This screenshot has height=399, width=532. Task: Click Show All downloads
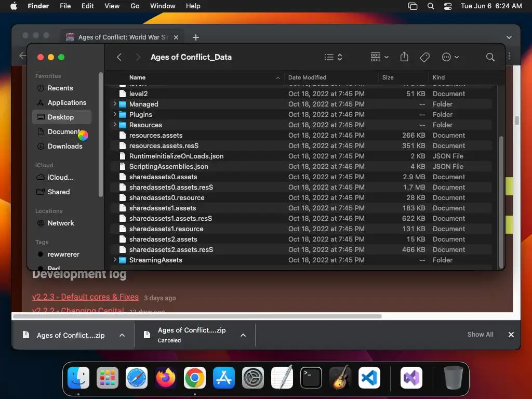pos(481,335)
